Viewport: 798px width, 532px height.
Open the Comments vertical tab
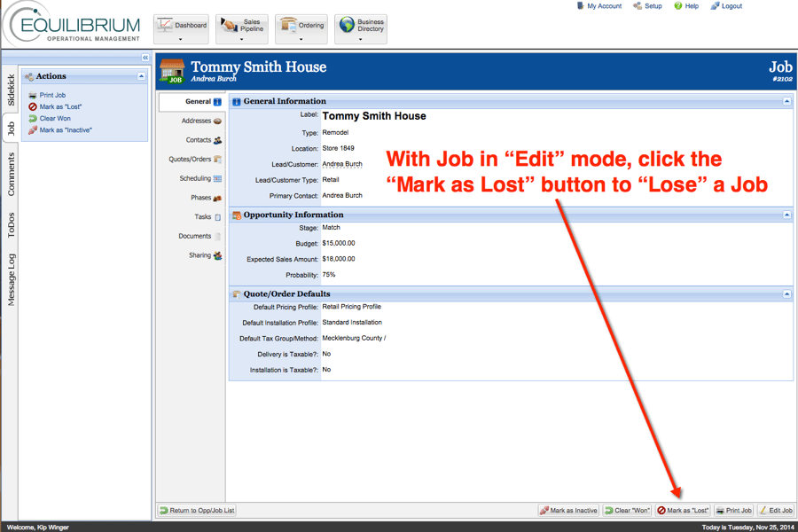coord(11,174)
